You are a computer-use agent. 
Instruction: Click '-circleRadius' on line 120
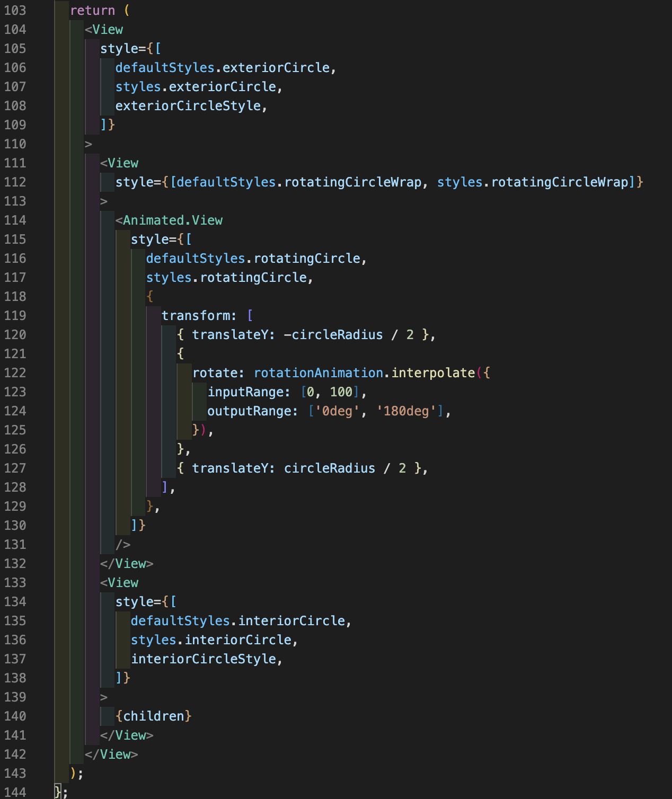click(333, 334)
